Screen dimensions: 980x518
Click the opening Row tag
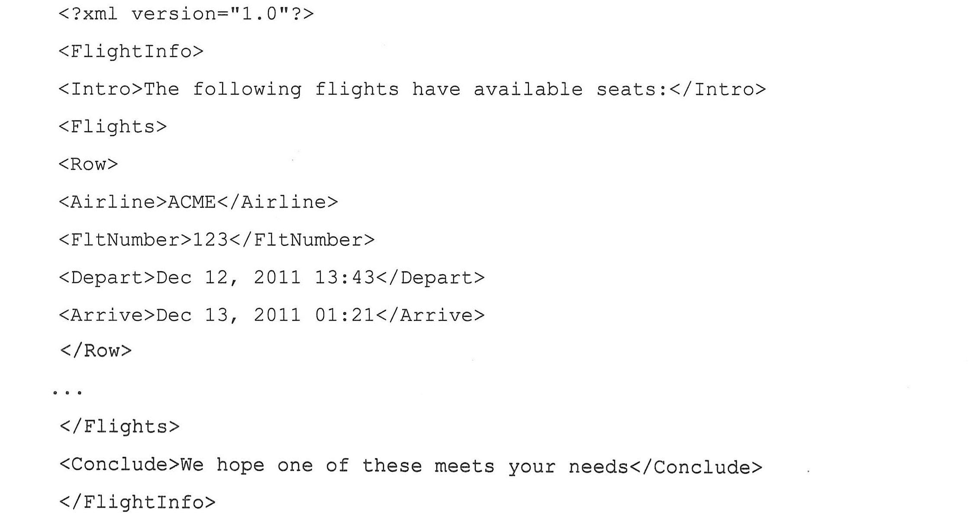point(88,165)
